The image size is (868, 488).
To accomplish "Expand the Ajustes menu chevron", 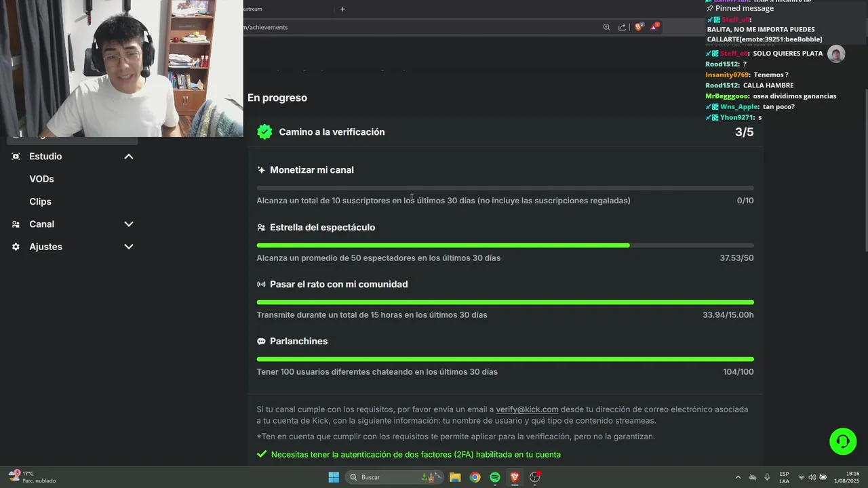I will pyautogui.click(x=128, y=247).
